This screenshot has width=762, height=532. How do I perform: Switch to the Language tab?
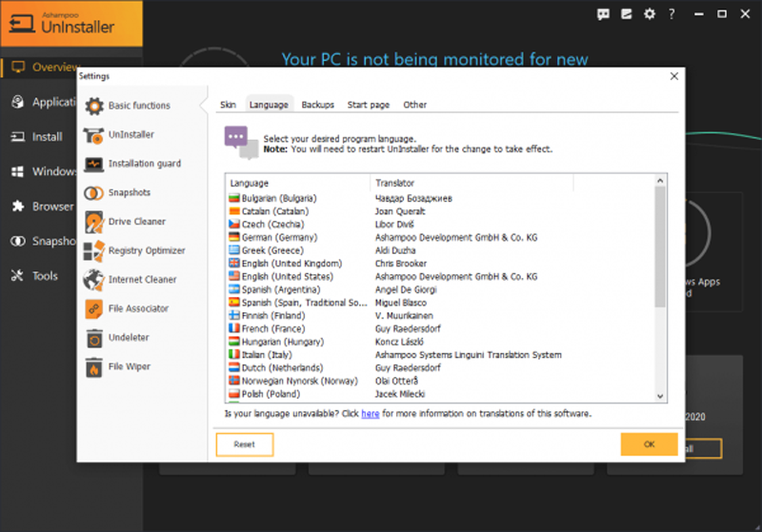coord(269,105)
